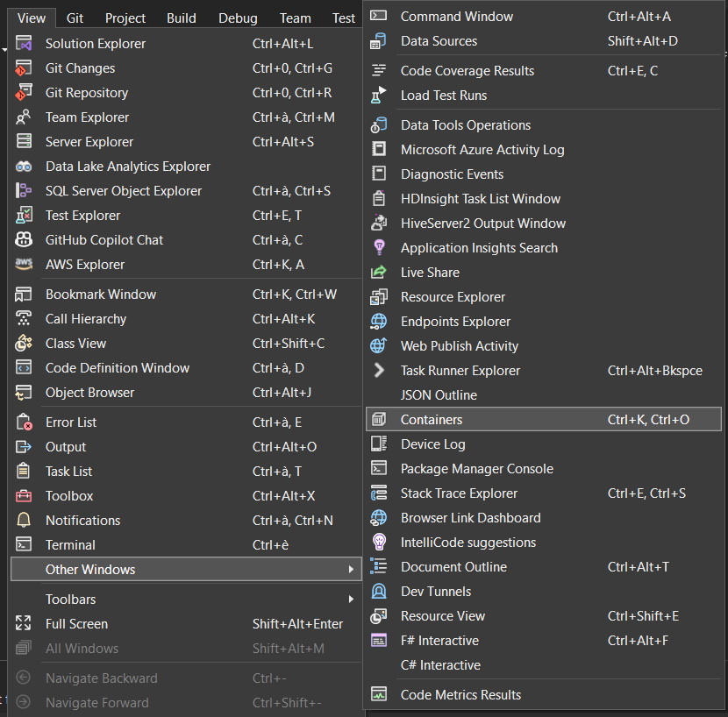The image size is (728, 717).
Task: Select Object Browser from the menu
Action: 186,393
